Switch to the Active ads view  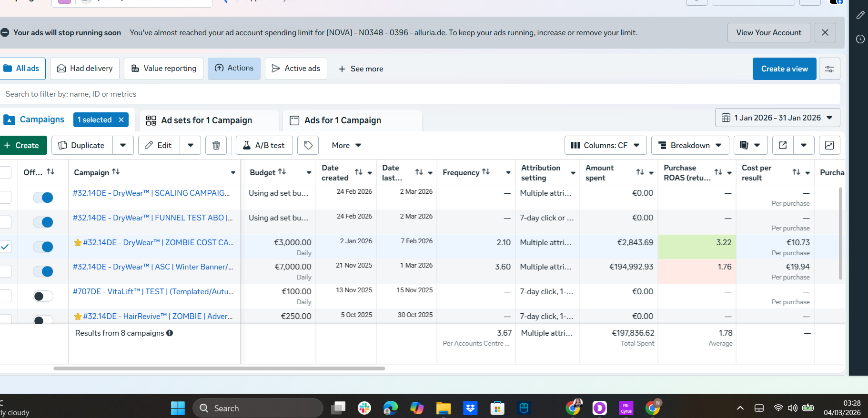(296, 69)
